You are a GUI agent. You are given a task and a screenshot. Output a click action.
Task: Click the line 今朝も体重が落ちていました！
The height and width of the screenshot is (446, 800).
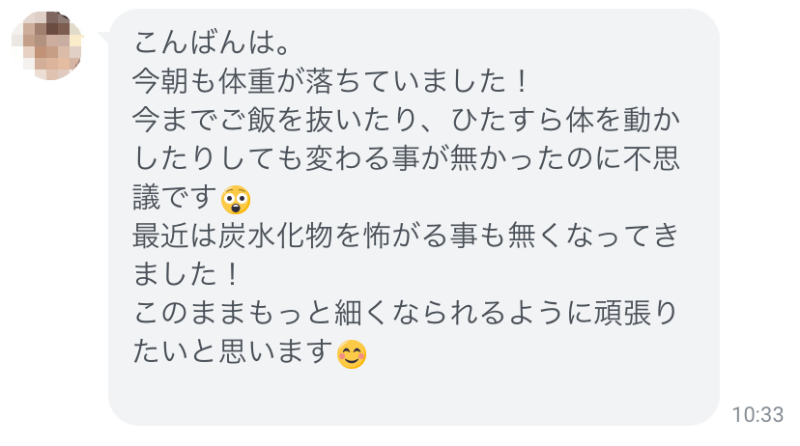coord(331,81)
